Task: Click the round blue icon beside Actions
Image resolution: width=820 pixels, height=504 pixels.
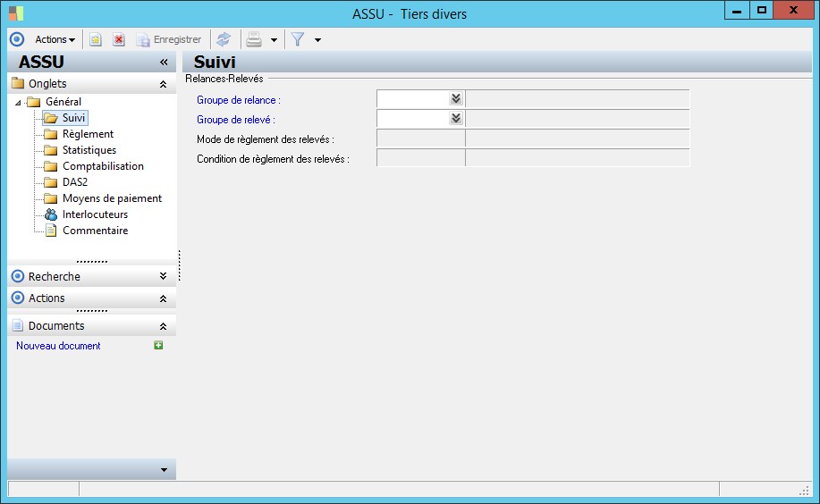Action: [17, 39]
